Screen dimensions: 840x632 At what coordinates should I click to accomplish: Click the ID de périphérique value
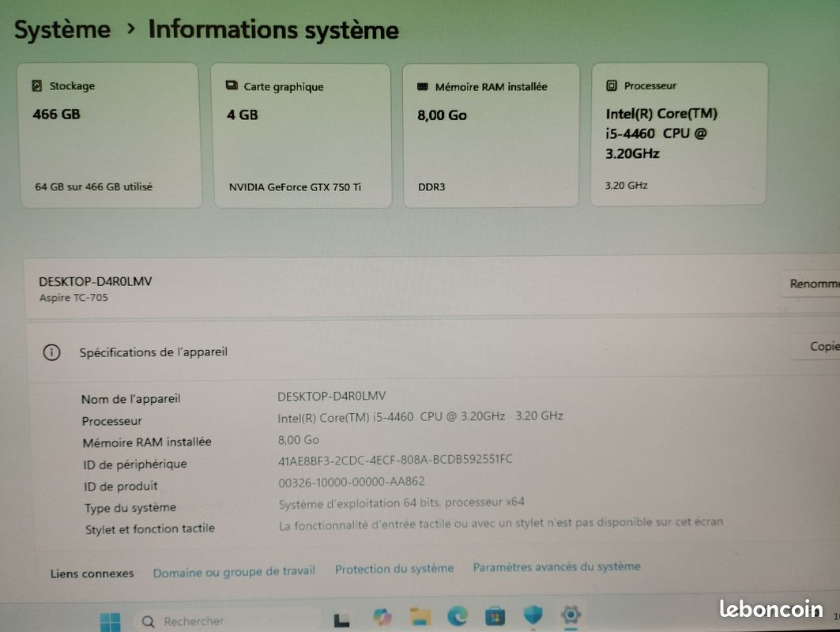(x=395, y=460)
